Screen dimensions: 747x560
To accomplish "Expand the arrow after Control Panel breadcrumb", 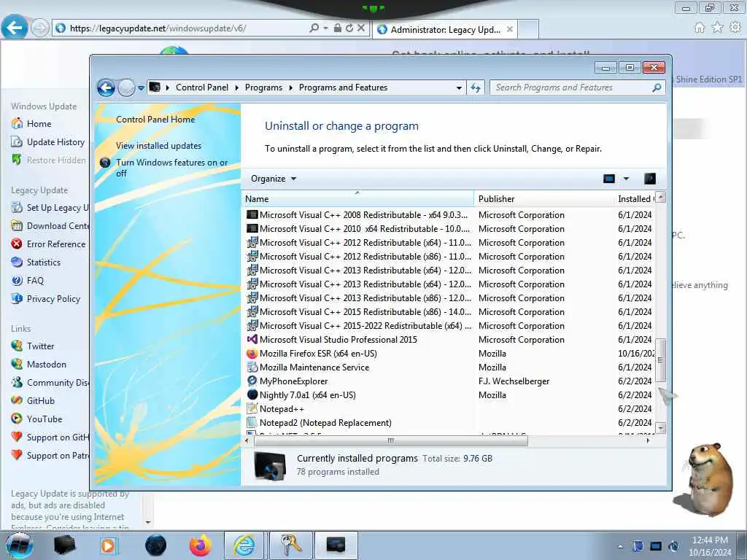I will pyautogui.click(x=237, y=87).
